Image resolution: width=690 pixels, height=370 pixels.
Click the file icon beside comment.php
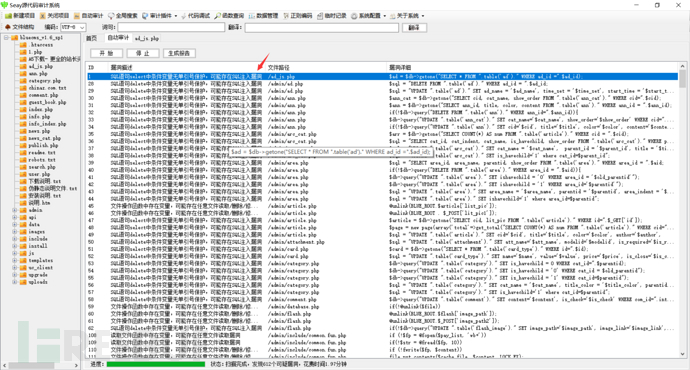tap(23, 95)
